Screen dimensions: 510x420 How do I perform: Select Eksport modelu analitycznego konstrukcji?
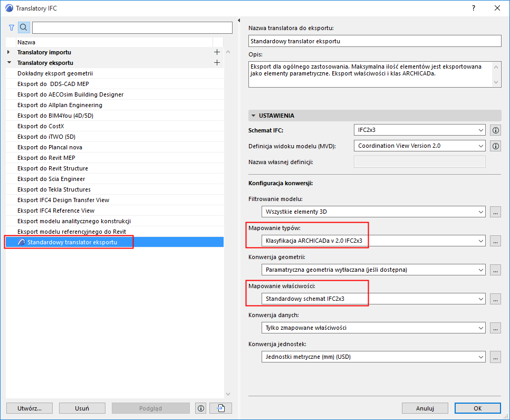click(x=114, y=221)
